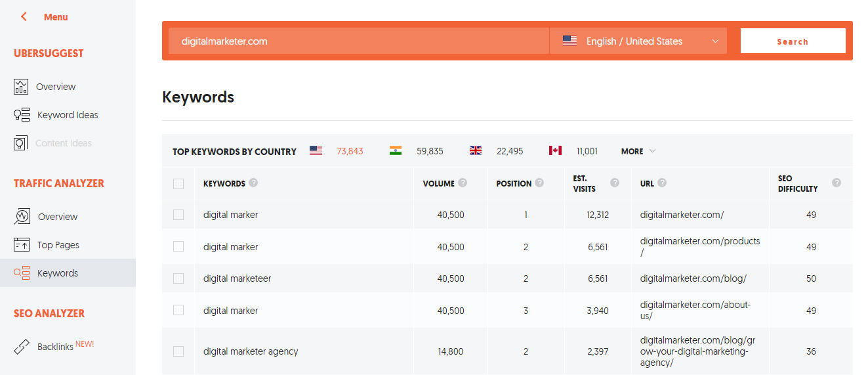Click the Search button
Image resolution: width=868 pixels, height=375 pixels.
point(793,41)
